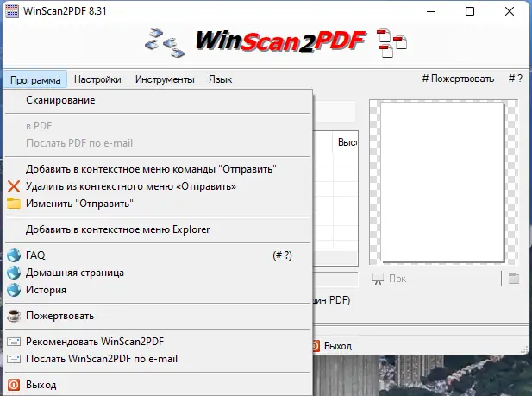Open the Инструменты menu
Image resolution: width=532 pixels, height=396 pixels.
(x=165, y=79)
